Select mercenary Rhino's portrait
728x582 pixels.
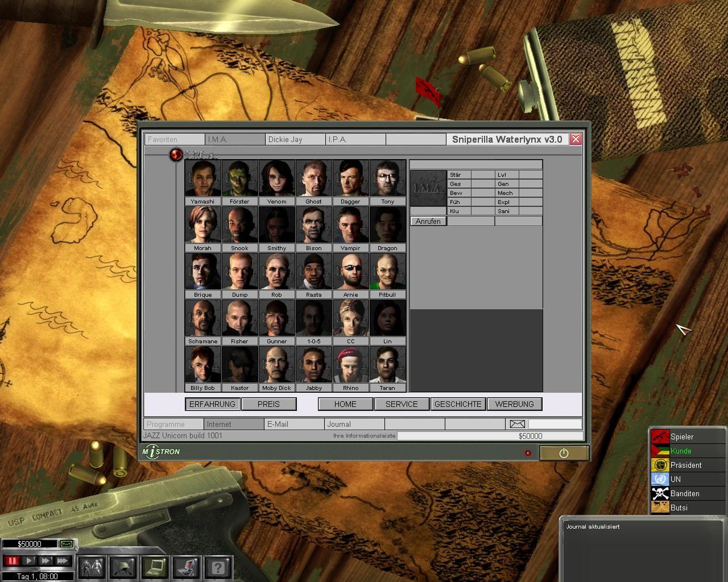(x=351, y=365)
